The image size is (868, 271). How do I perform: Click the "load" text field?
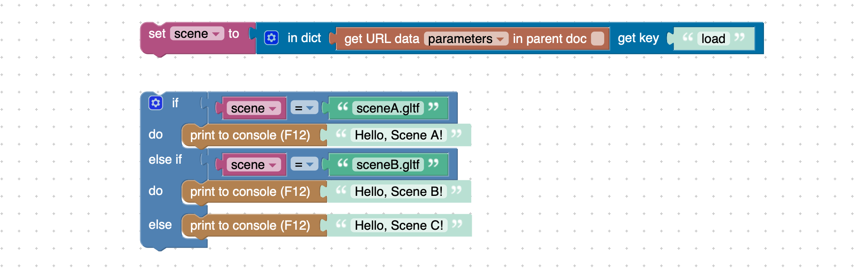point(713,39)
